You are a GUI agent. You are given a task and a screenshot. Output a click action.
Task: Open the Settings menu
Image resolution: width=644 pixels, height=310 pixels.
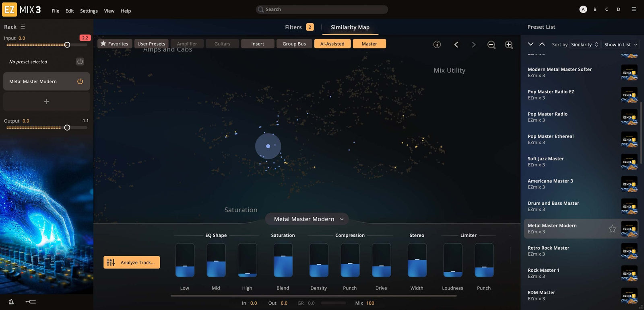(x=89, y=11)
